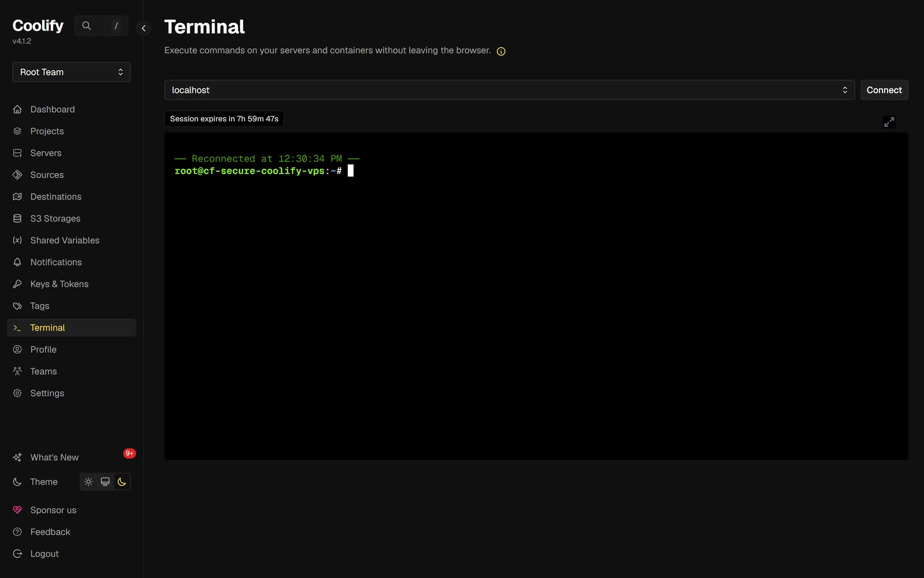
Task: Click the S3 Storages database icon
Action: [x=17, y=218]
